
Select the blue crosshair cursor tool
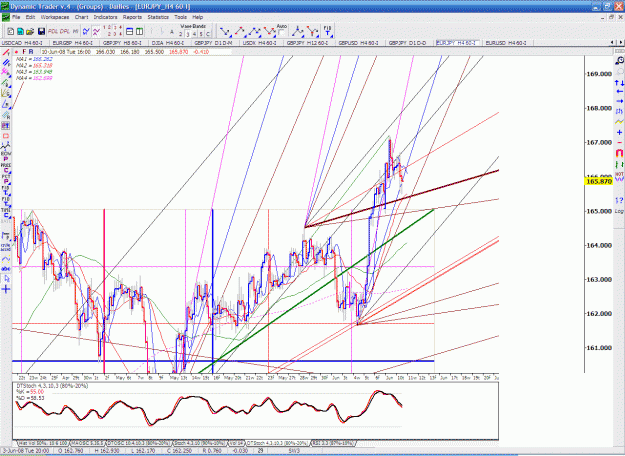pyautogui.click(x=6, y=289)
